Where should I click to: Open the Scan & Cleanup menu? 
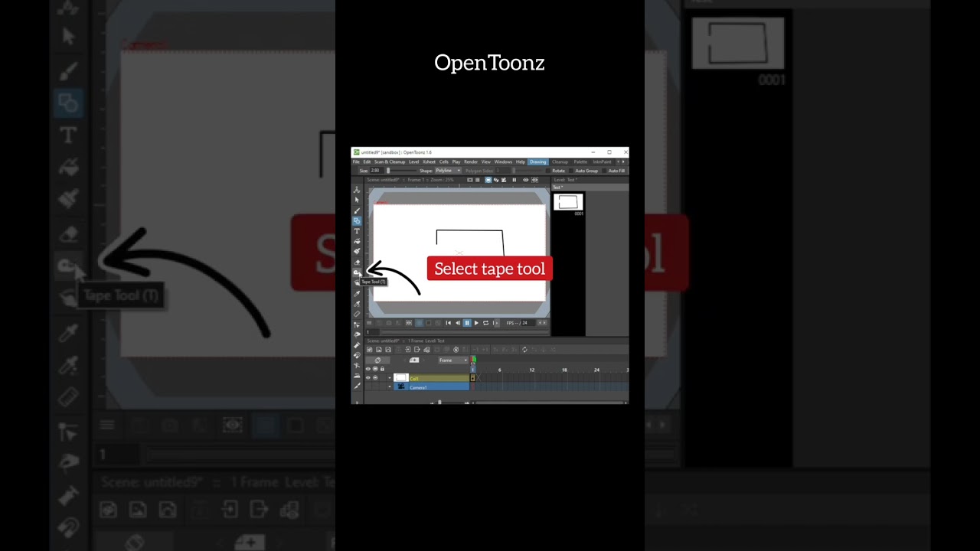[x=390, y=161]
